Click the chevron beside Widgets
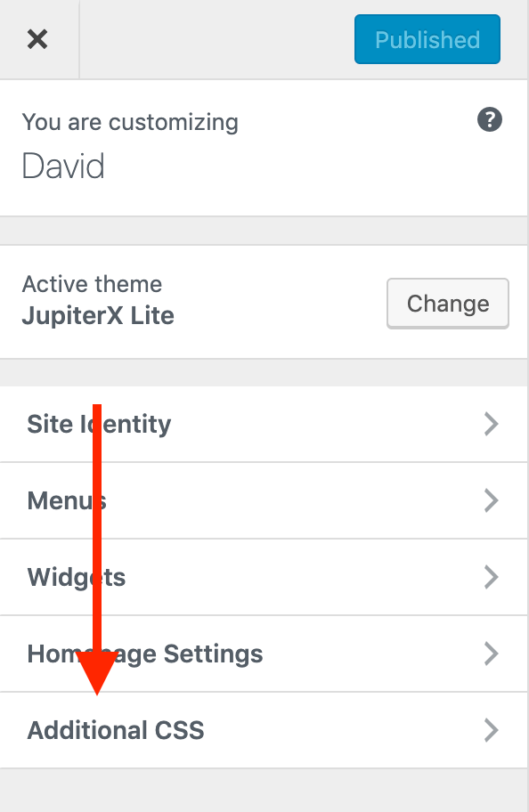This screenshot has height=812, width=529. click(x=491, y=577)
